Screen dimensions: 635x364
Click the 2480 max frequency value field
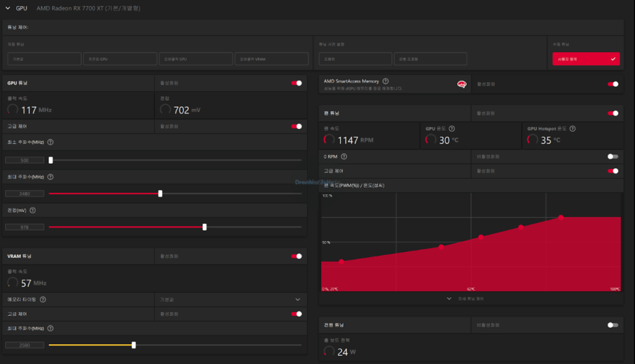[24, 193]
